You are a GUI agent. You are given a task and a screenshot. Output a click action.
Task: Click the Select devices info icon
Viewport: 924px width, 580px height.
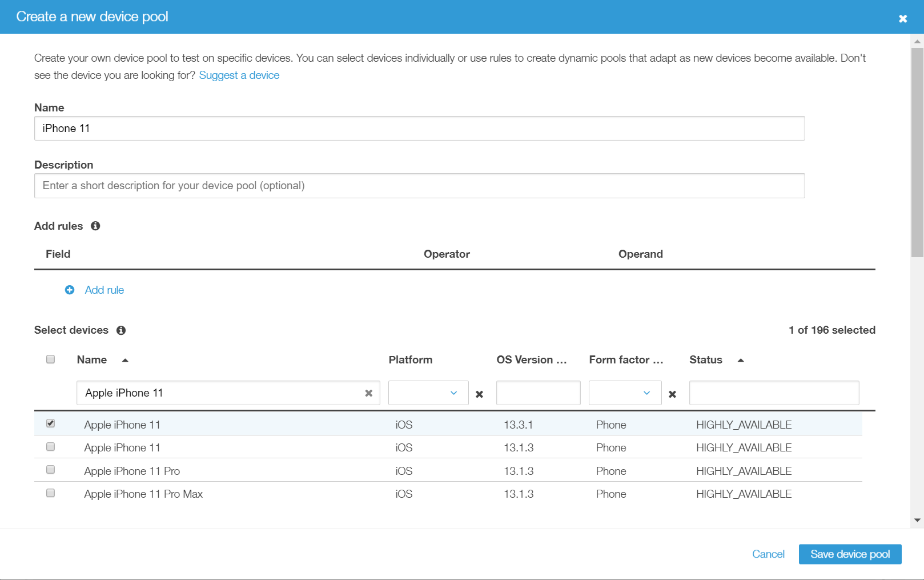pyautogui.click(x=121, y=330)
